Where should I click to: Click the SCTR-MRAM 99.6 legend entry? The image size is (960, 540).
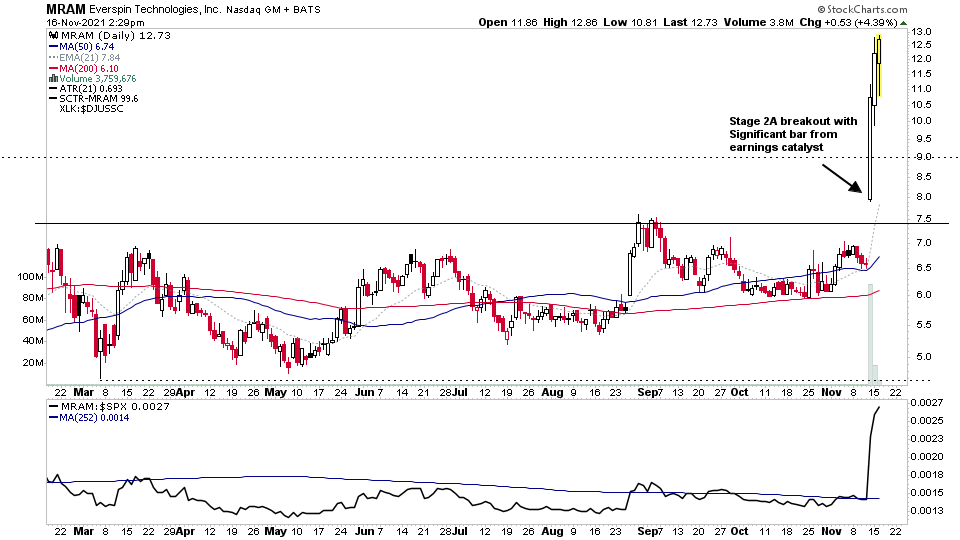click(x=99, y=98)
